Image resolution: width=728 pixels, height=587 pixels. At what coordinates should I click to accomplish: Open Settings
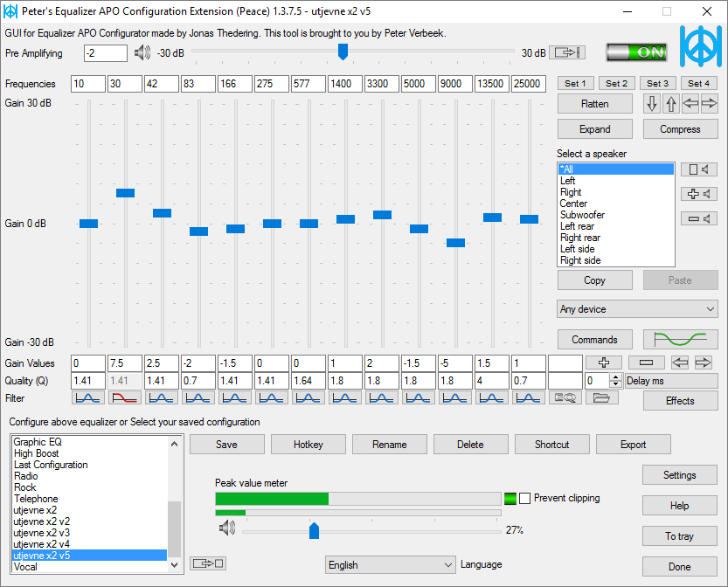click(x=680, y=475)
